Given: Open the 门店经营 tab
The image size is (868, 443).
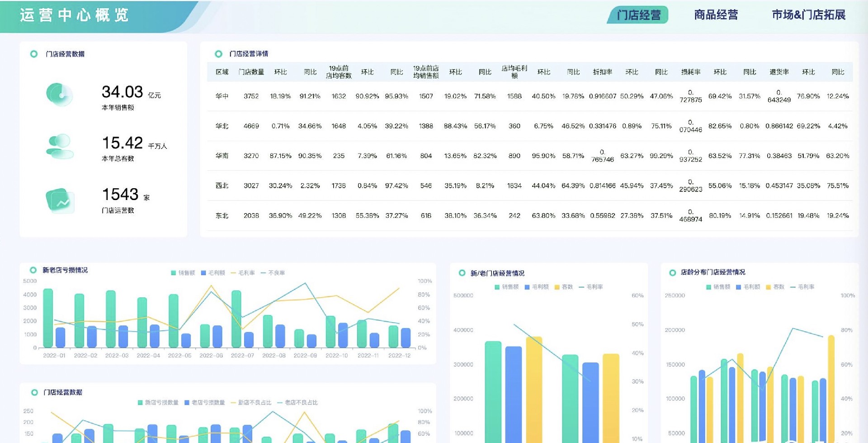Looking at the screenshot, I should point(638,15).
